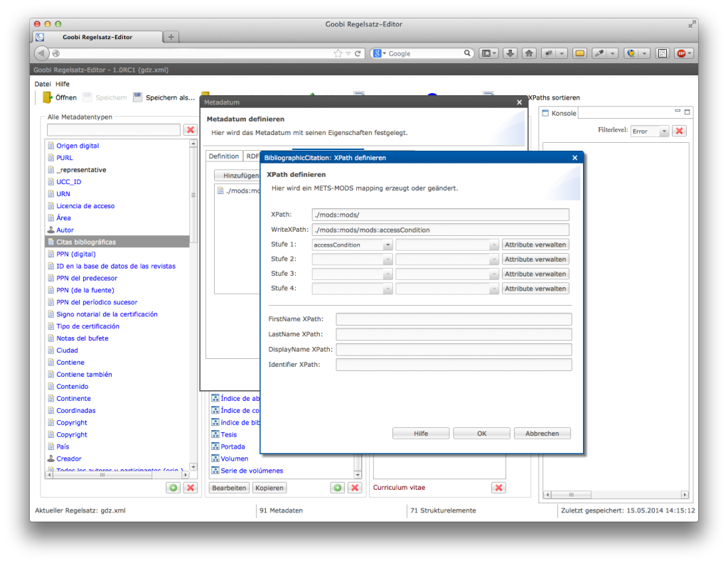Delete selected structure element with the red X
728x563 pixels.
tap(355, 488)
